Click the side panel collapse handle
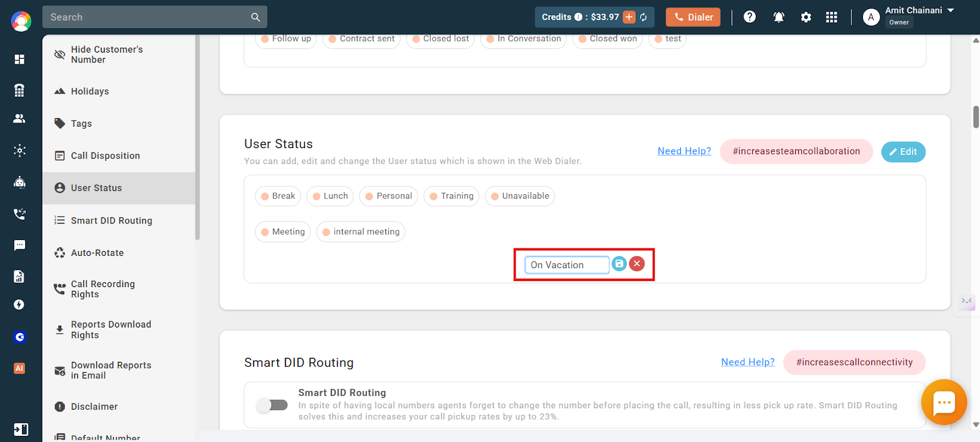Viewport: 980px width, 442px height. tap(967, 301)
